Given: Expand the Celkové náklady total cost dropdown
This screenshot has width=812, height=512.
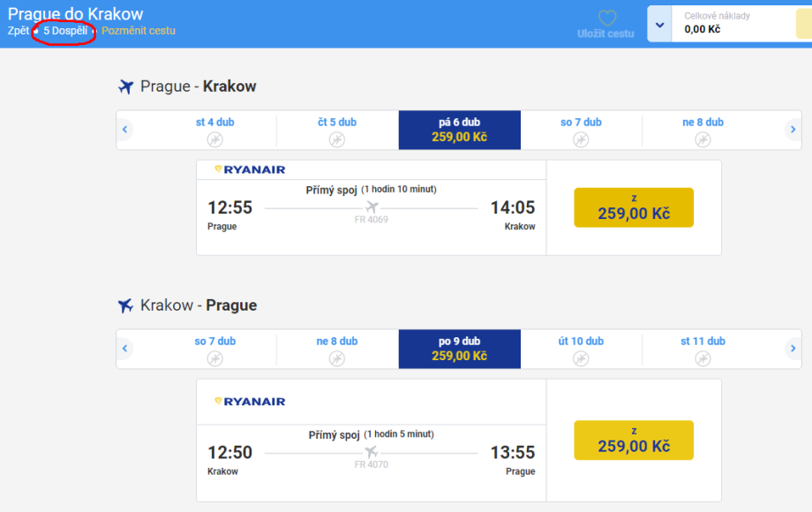Looking at the screenshot, I should (x=659, y=25).
